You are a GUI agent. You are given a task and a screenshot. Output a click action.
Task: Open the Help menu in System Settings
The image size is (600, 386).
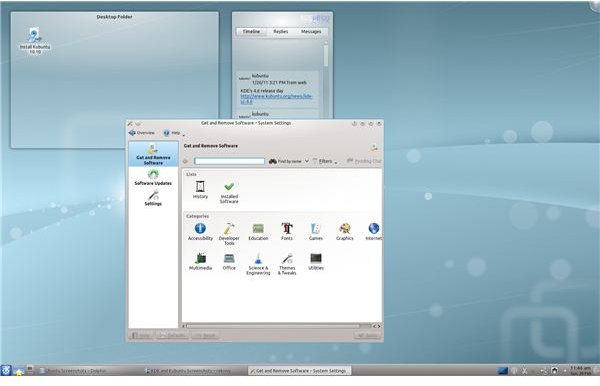pos(173,133)
